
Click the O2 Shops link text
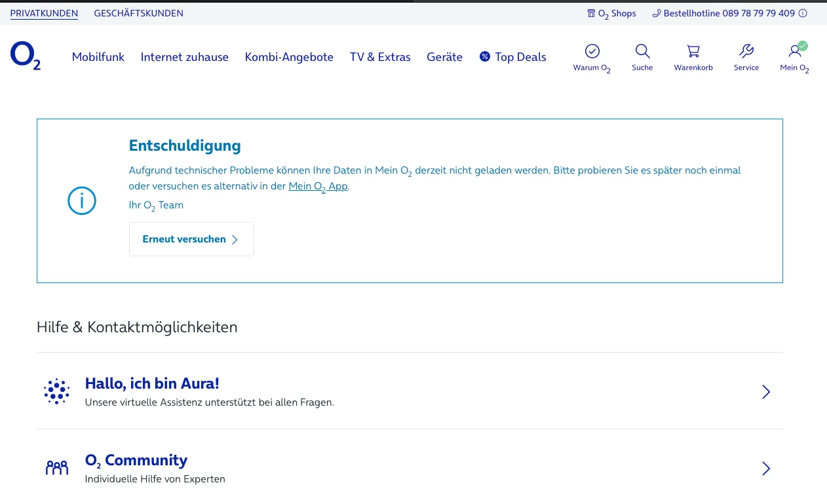tap(617, 14)
